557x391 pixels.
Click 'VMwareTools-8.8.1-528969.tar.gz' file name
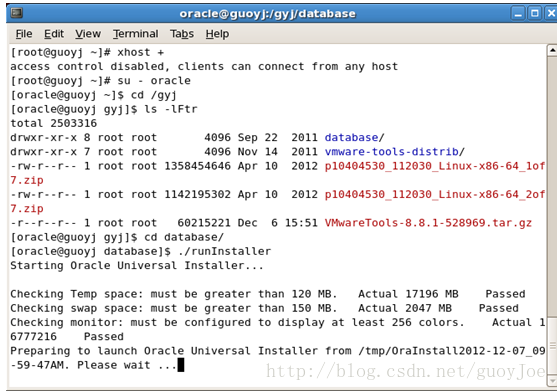pyautogui.click(x=428, y=223)
